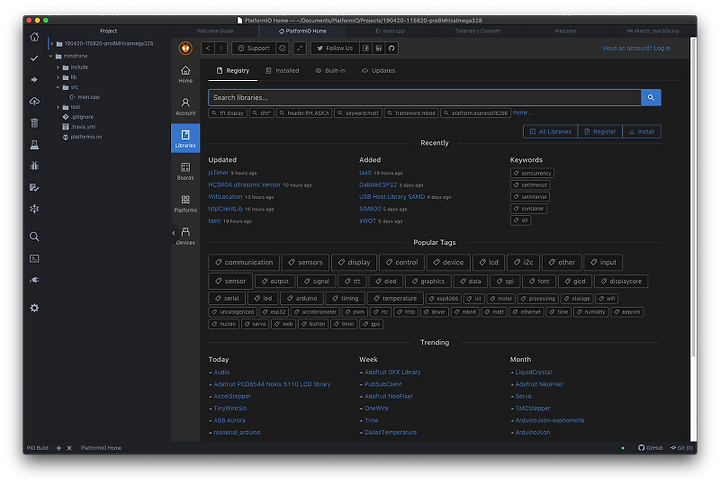Click the cloud remote upload icon
Screen dimensions: 720x485
[34, 101]
